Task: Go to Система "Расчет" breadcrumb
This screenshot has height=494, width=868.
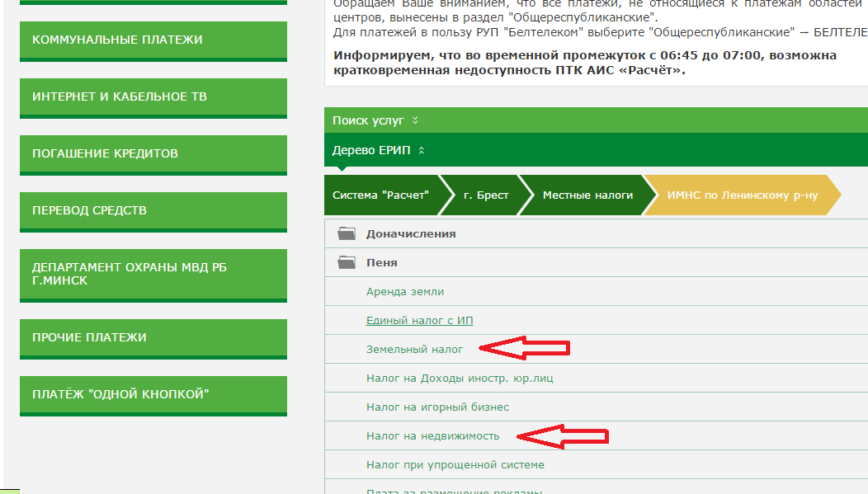Action: [380, 195]
